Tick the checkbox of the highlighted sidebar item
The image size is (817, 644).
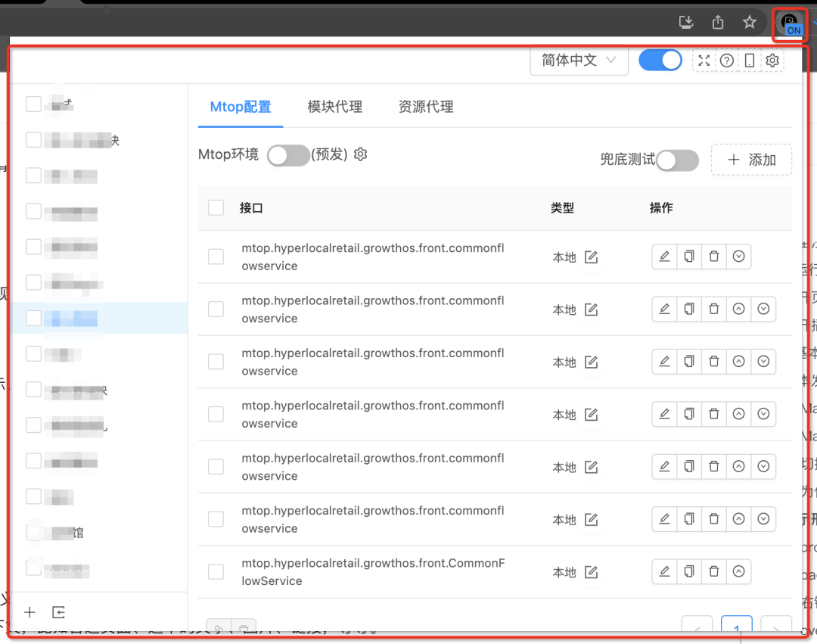pyautogui.click(x=33, y=318)
